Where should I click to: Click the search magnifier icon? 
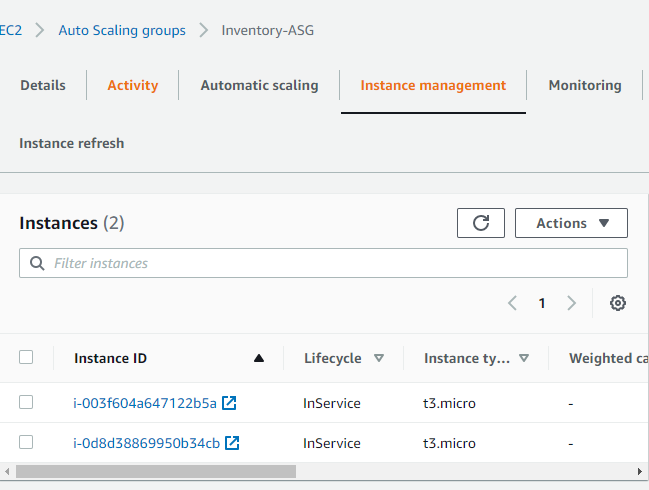click(38, 263)
